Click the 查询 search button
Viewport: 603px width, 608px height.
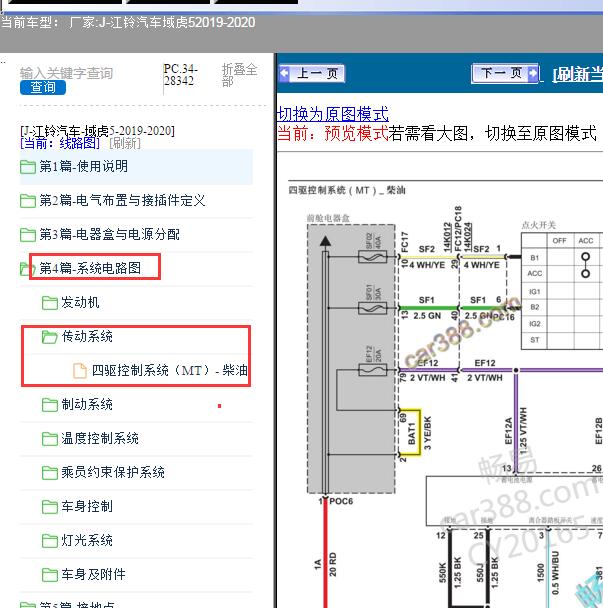43,87
